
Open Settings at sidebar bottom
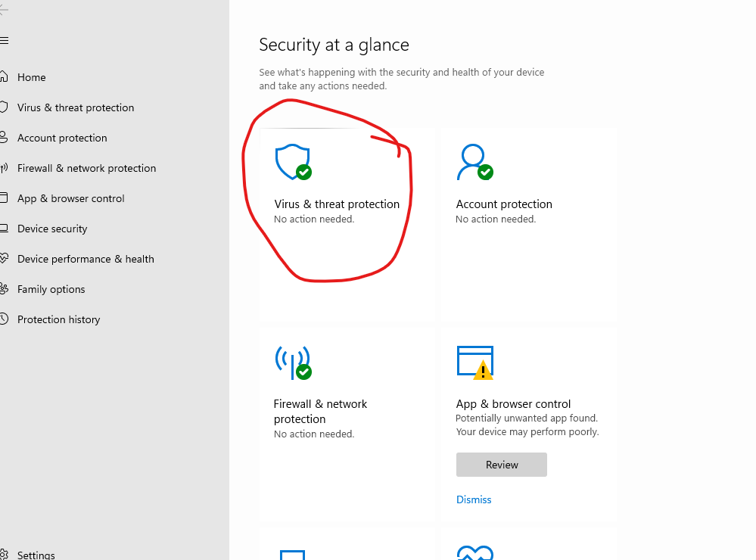pyautogui.click(x=36, y=555)
